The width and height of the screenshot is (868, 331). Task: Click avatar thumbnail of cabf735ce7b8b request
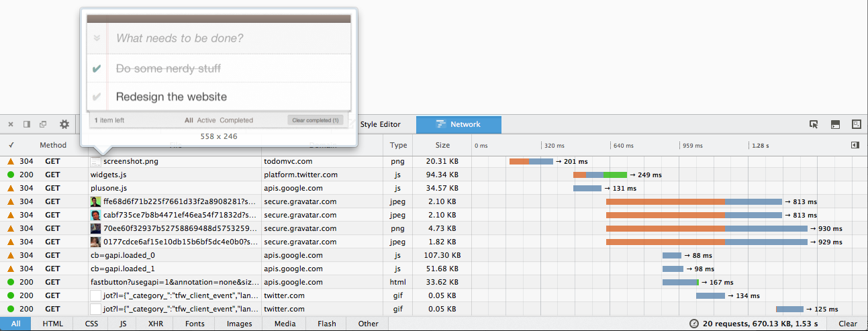[x=96, y=215]
